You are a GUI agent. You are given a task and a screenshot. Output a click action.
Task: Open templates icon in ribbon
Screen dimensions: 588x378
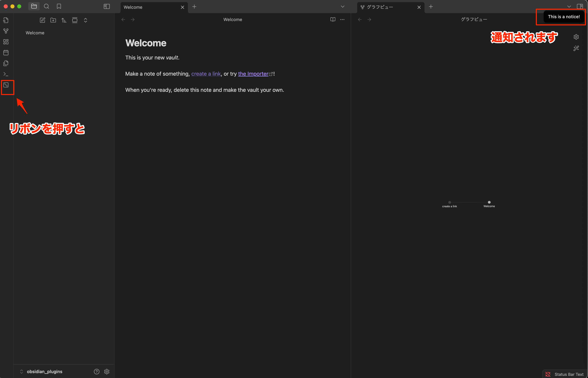tap(6, 63)
